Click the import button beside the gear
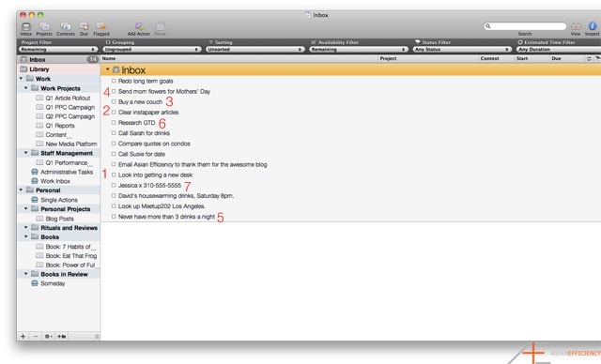The width and height of the screenshot is (601, 364). [61, 336]
